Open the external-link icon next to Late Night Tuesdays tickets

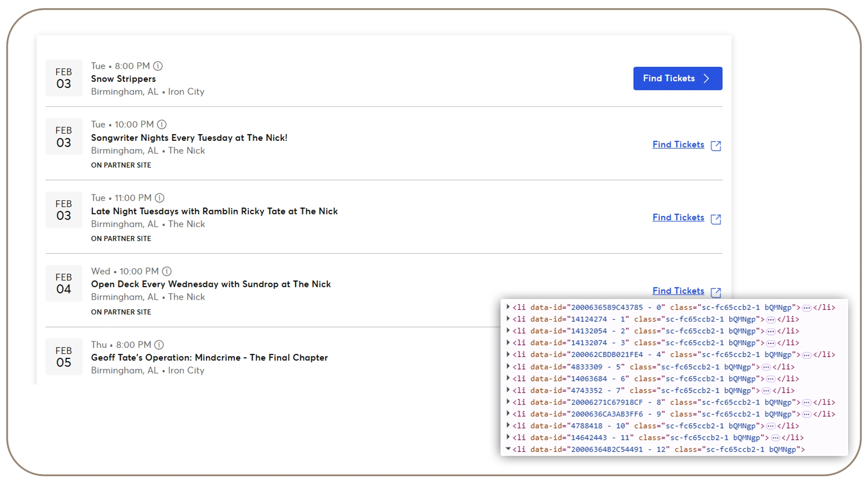pos(716,219)
